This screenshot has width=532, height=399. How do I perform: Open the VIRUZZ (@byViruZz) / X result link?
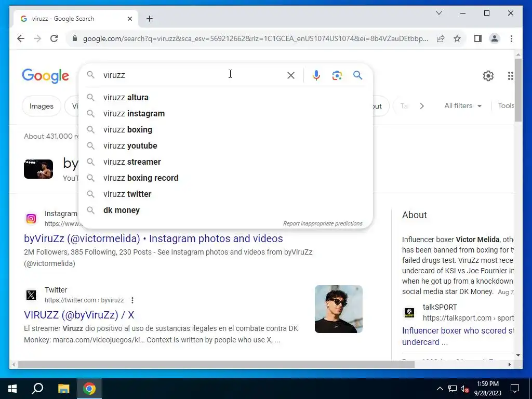[x=79, y=315]
